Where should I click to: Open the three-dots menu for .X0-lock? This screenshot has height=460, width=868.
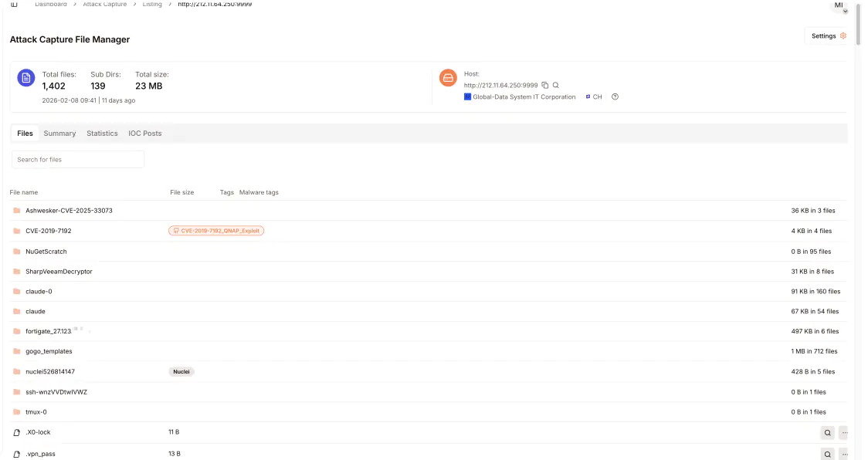click(x=843, y=433)
